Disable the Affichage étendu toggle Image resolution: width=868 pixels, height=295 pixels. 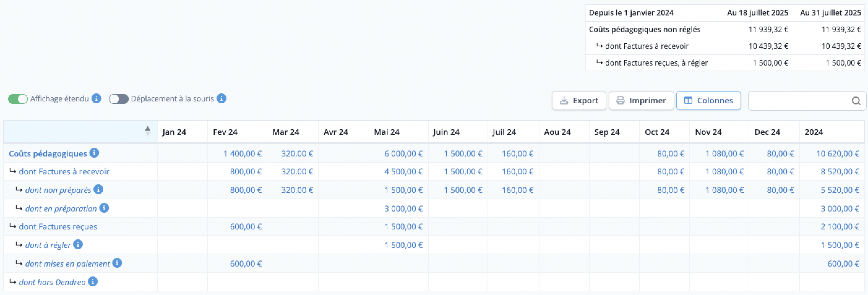click(18, 99)
